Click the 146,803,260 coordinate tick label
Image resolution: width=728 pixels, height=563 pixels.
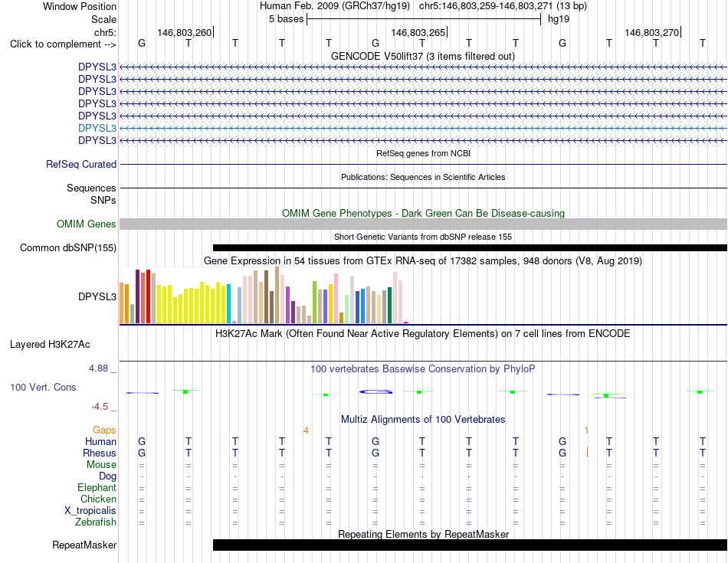(185, 32)
